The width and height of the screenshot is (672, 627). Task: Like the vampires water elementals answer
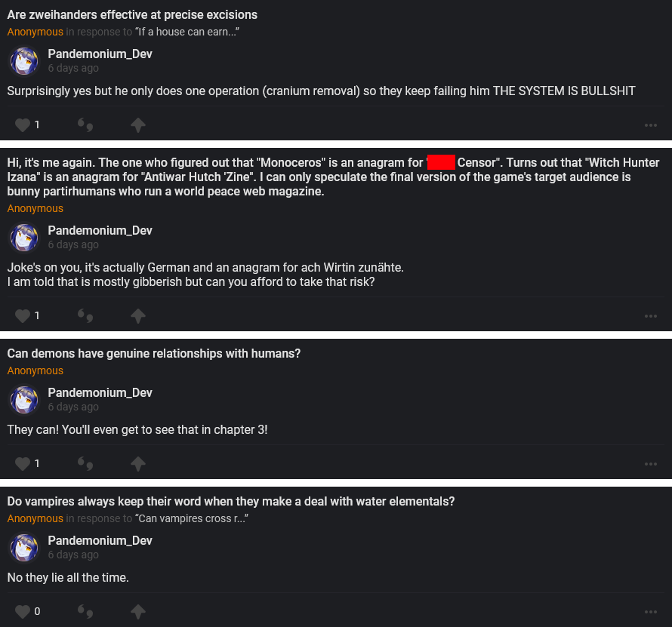click(x=23, y=611)
